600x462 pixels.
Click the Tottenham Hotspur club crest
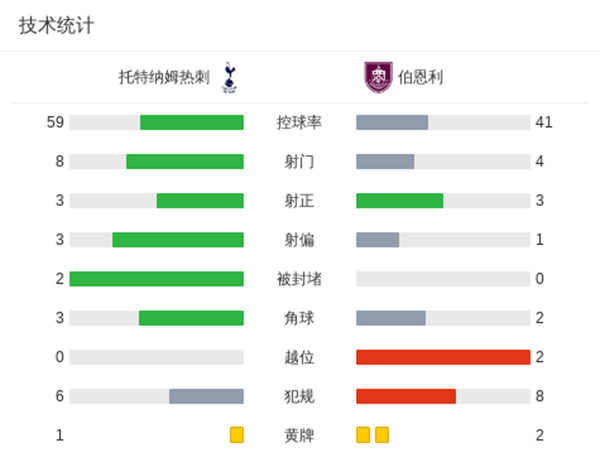[229, 76]
